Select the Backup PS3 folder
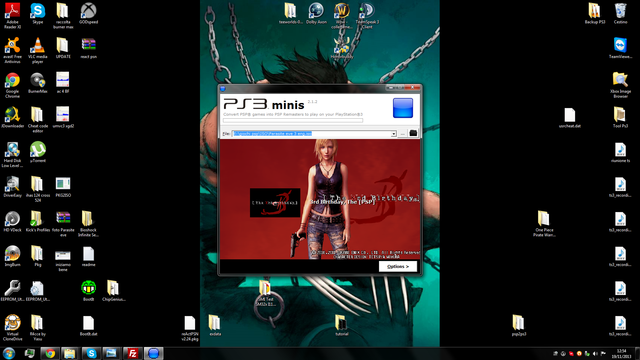 (x=595, y=13)
